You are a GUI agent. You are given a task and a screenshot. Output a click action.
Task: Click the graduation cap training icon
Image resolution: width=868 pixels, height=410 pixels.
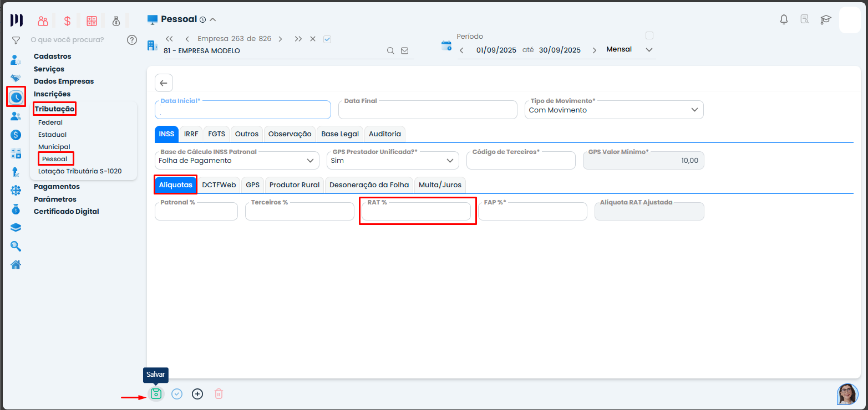826,20
